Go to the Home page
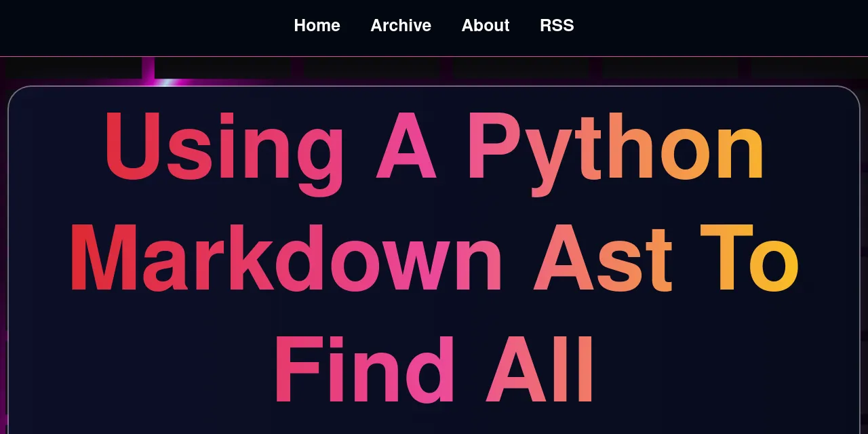Viewport: 868px width, 434px height. click(x=317, y=25)
